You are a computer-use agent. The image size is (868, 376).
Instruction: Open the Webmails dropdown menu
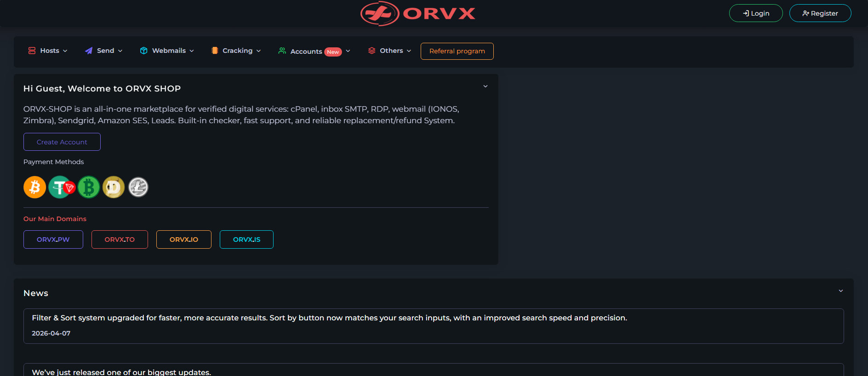[167, 51]
